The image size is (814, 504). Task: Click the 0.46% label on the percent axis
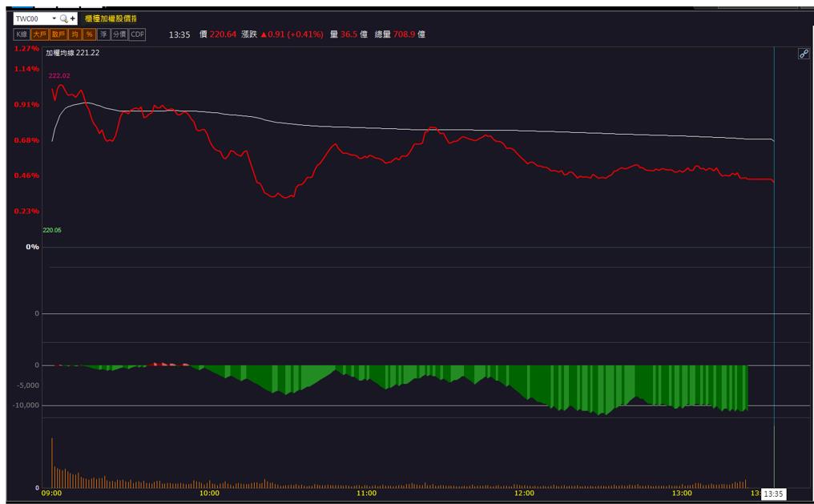(x=26, y=175)
